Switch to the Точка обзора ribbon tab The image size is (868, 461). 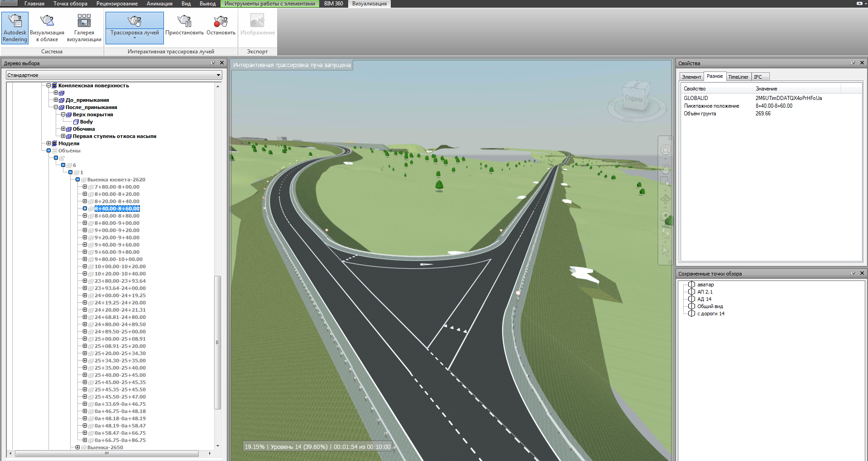tap(70, 4)
